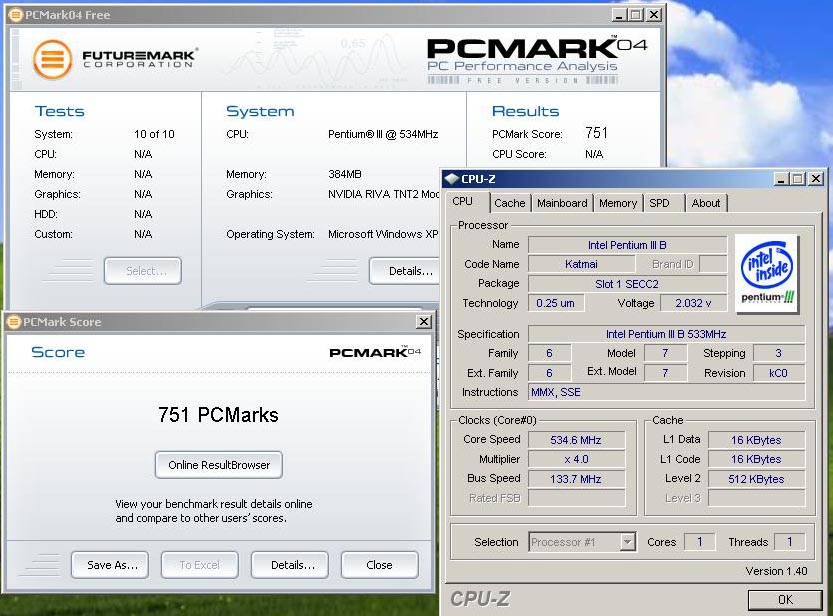The height and width of the screenshot is (616, 833).
Task: Click the CPU-Z title bar icon
Action: (x=452, y=179)
